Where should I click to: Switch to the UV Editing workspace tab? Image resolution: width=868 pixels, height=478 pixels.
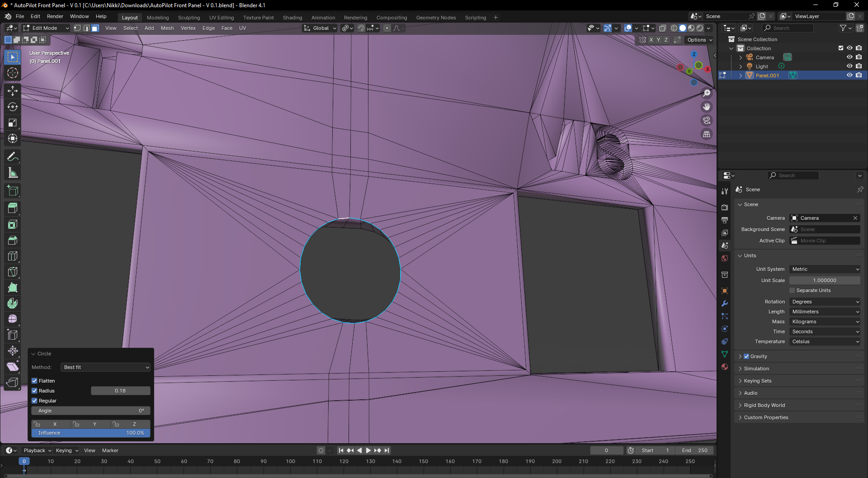point(222,18)
